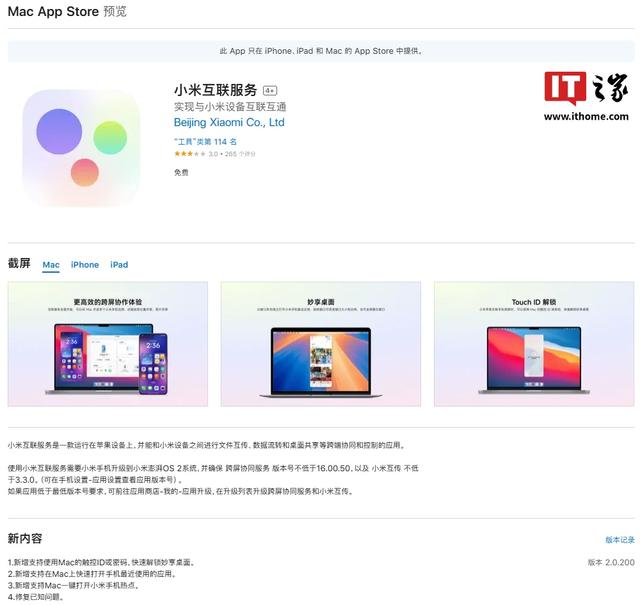Image resolution: width=640 pixels, height=605 pixels.
Task: Switch to the iPad screenshots tab
Action: click(119, 265)
